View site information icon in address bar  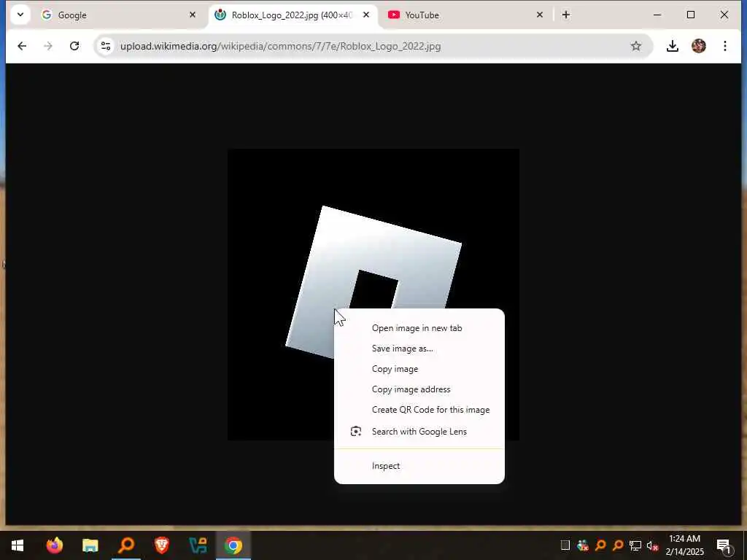tap(105, 46)
